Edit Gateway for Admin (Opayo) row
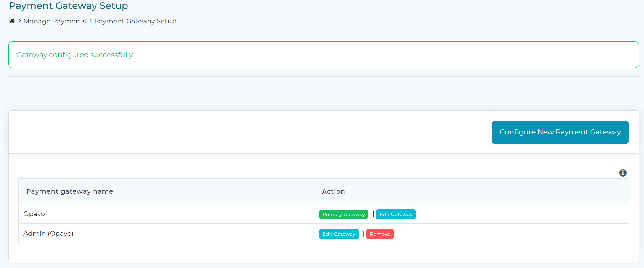This screenshot has width=644, height=268. (339, 234)
